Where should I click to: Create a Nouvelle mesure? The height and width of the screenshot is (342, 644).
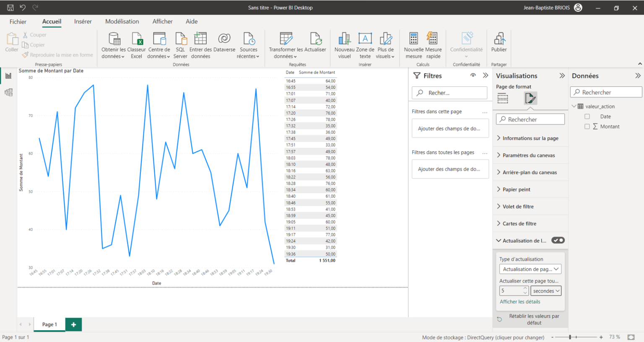coord(414,45)
